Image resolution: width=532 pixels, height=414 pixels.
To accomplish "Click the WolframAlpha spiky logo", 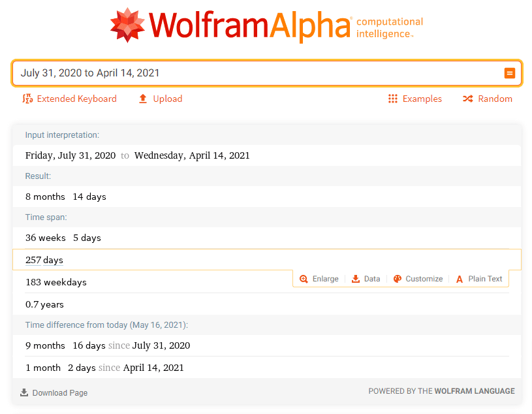I will [128, 25].
